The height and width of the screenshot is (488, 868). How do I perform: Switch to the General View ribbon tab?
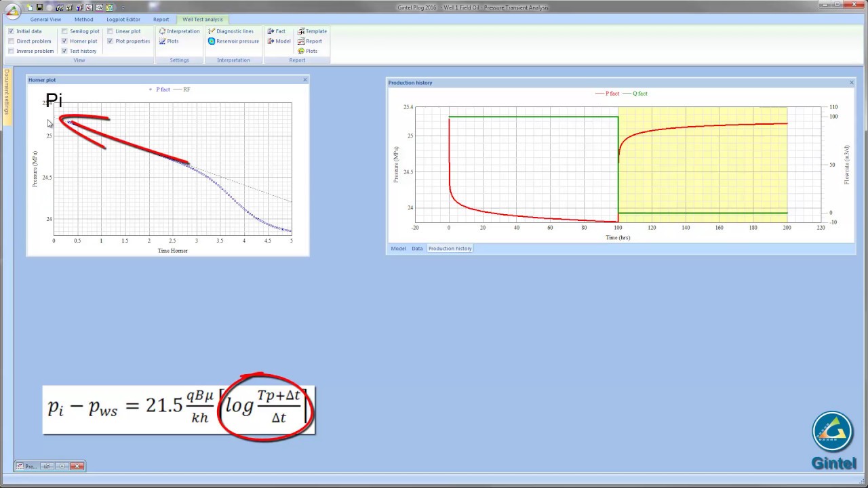coord(45,20)
